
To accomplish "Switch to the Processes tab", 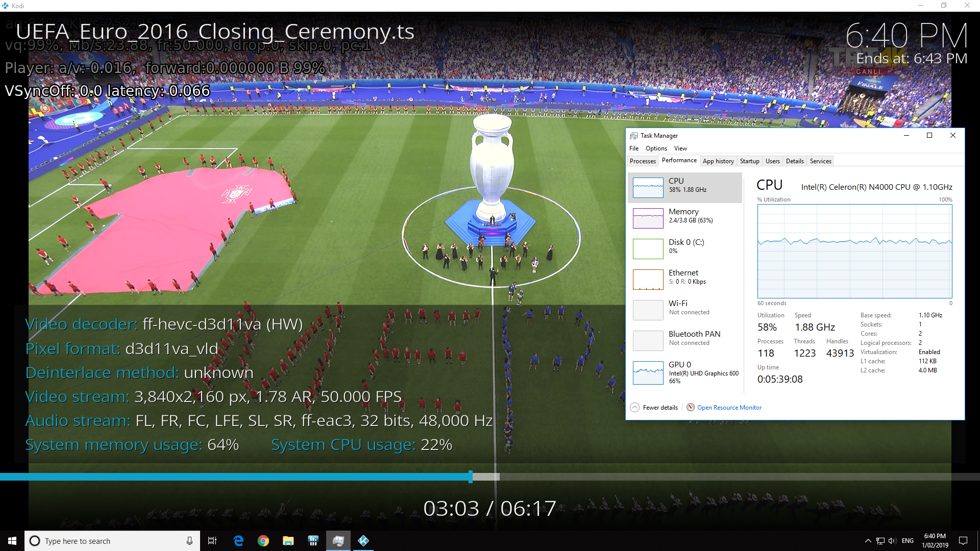I will pyautogui.click(x=643, y=161).
